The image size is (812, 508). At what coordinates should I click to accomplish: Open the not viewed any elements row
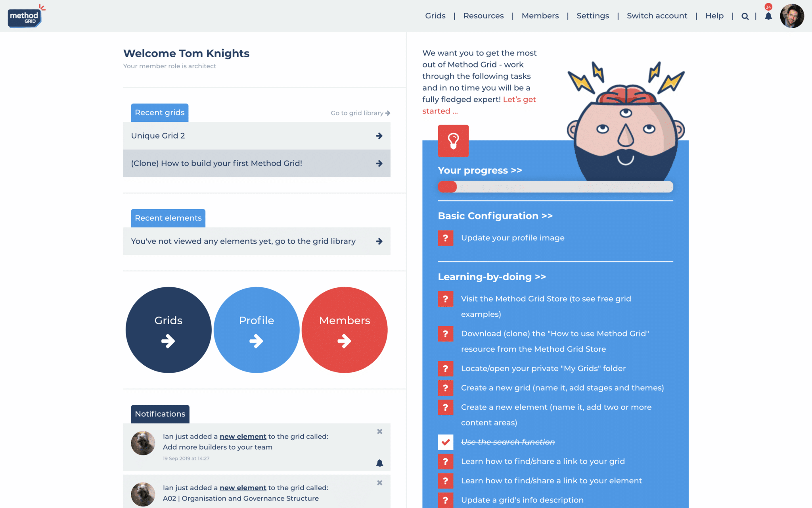point(257,241)
